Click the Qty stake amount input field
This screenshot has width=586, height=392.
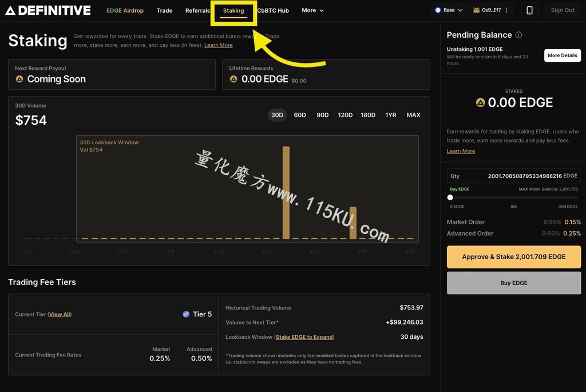coord(514,176)
